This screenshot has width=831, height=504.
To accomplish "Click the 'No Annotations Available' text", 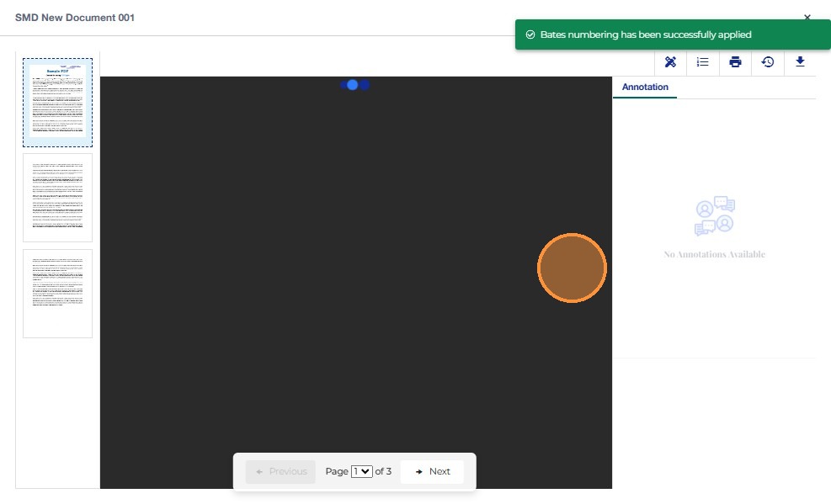I will pyautogui.click(x=715, y=254).
